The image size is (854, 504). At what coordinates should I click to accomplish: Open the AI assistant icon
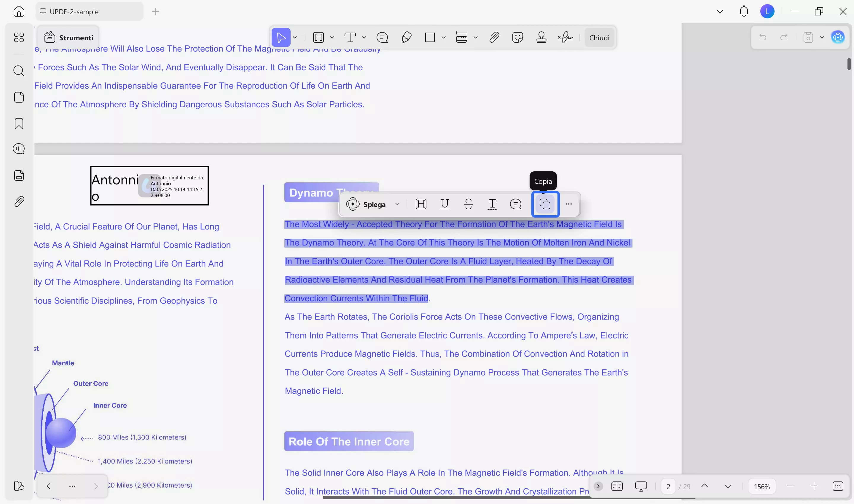click(x=838, y=37)
